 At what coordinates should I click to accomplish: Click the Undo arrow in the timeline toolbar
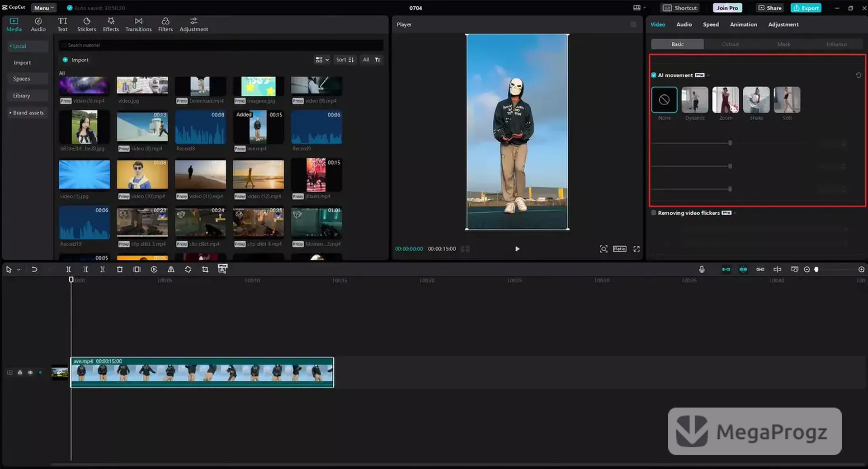click(x=34, y=269)
